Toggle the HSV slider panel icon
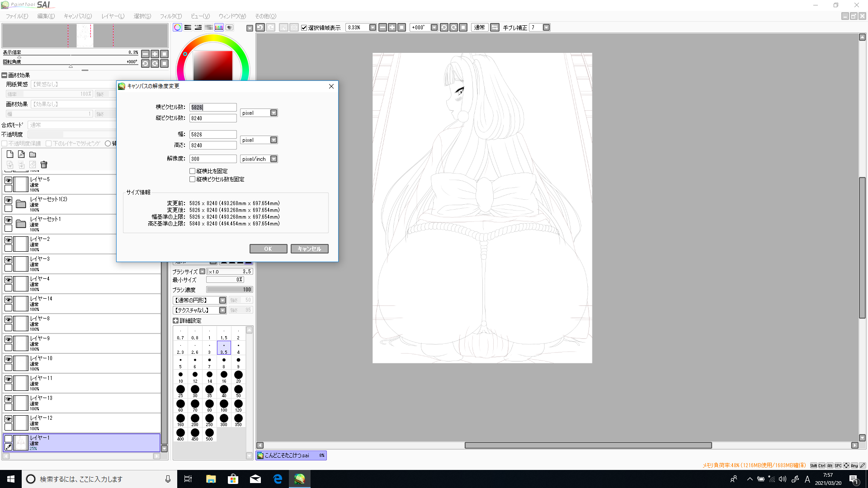The width and height of the screenshot is (868, 488). tap(198, 28)
